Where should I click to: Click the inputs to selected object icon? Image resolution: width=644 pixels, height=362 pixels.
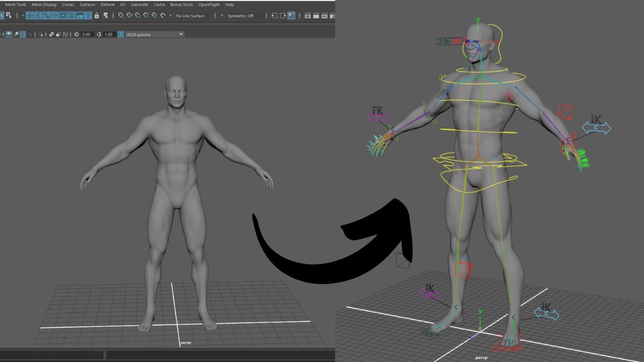[274, 16]
